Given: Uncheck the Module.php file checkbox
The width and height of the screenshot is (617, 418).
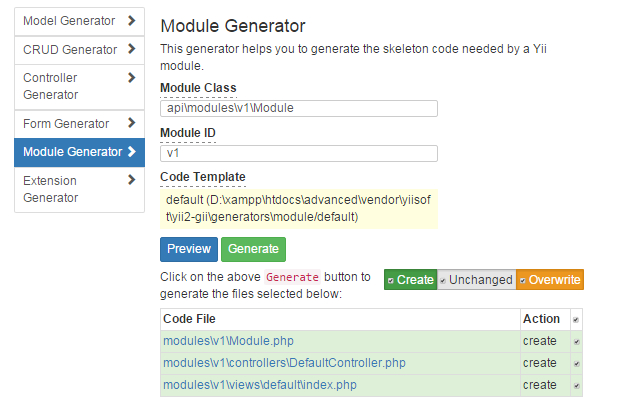Looking at the screenshot, I should pos(575,341).
